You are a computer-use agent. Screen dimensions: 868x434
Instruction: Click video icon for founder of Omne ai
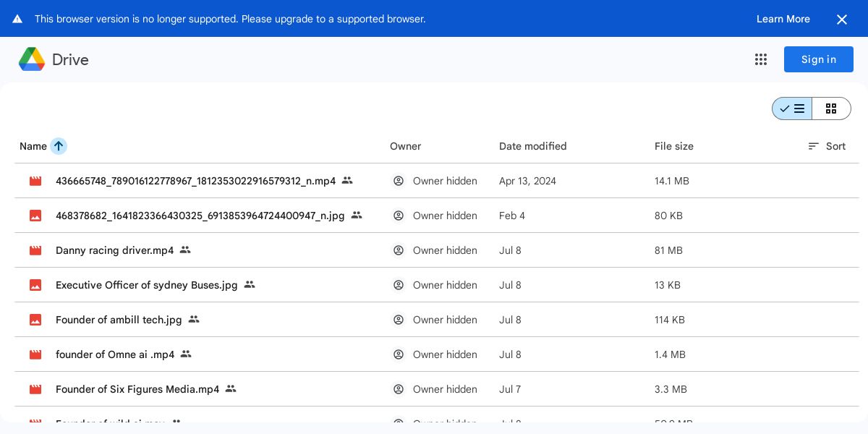point(35,354)
